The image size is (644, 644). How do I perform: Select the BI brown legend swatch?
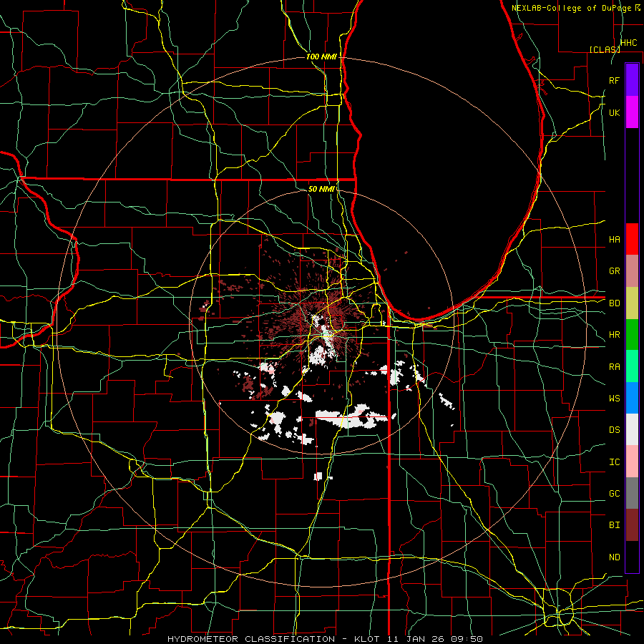pyautogui.click(x=632, y=525)
